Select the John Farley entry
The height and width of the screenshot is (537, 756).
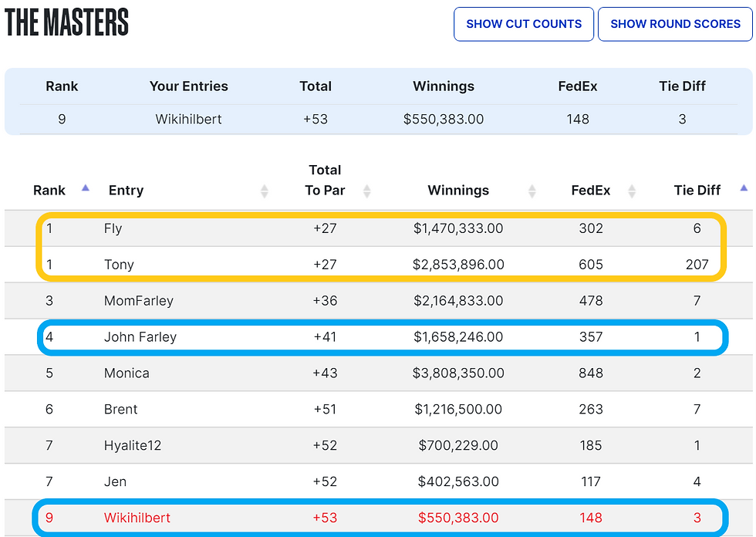click(140, 337)
